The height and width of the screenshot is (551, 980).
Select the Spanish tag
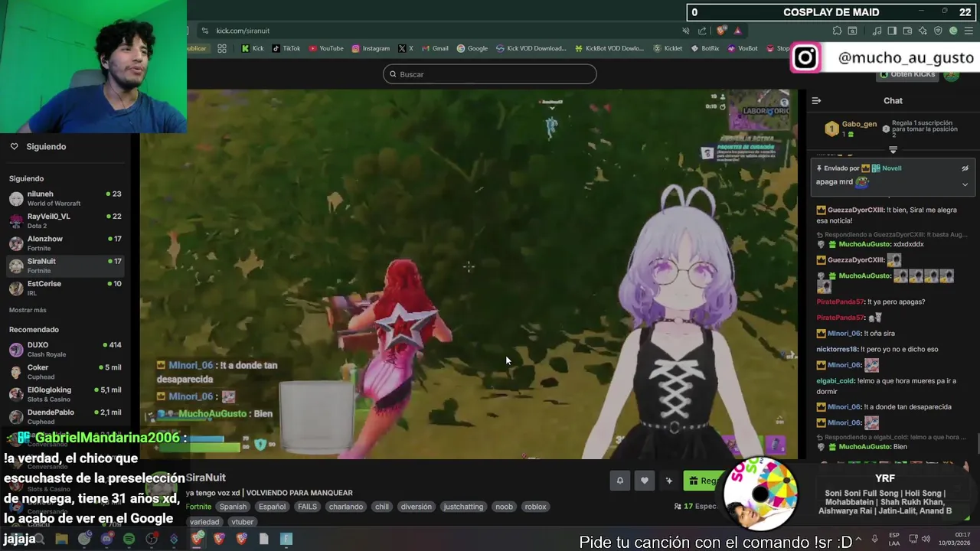click(x=233, y=507)
